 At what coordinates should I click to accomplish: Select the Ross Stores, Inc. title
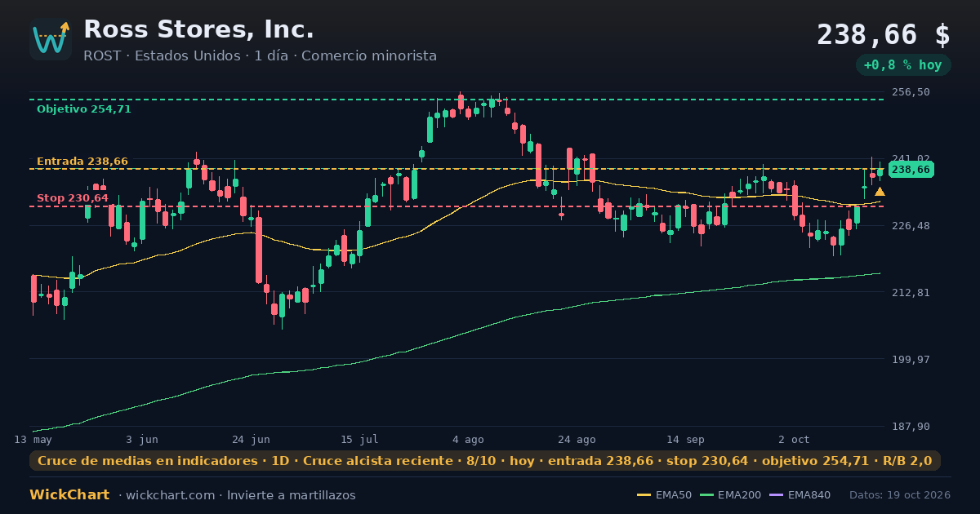(x=198, y=29)
